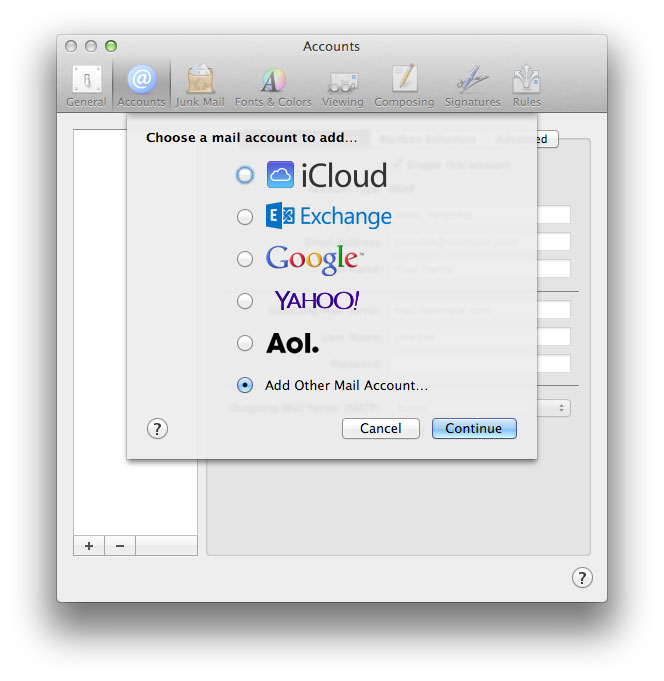Select the iCloud account radio button

pos(245,175)
